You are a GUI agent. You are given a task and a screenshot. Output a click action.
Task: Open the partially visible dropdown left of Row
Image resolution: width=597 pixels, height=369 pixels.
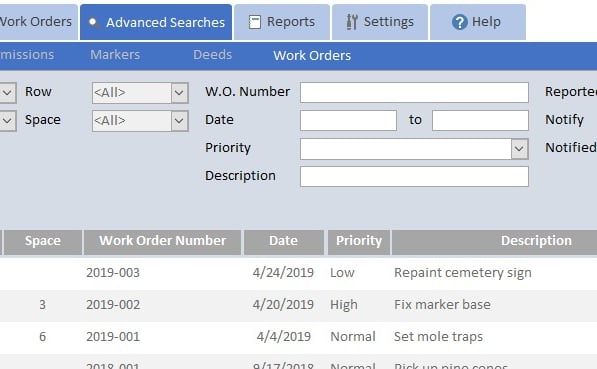pos(7,93)
